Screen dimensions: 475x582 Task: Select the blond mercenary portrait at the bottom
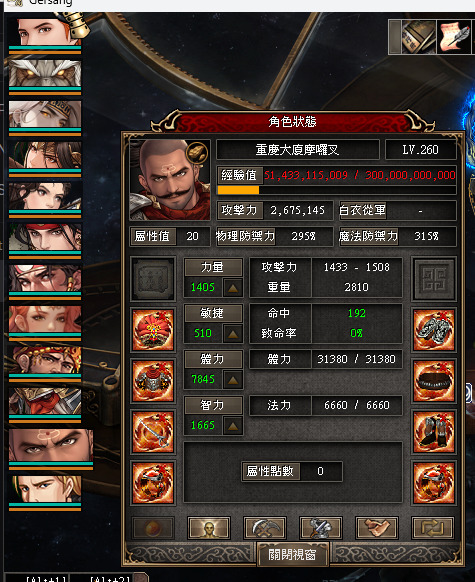click(x=45, y=489)
